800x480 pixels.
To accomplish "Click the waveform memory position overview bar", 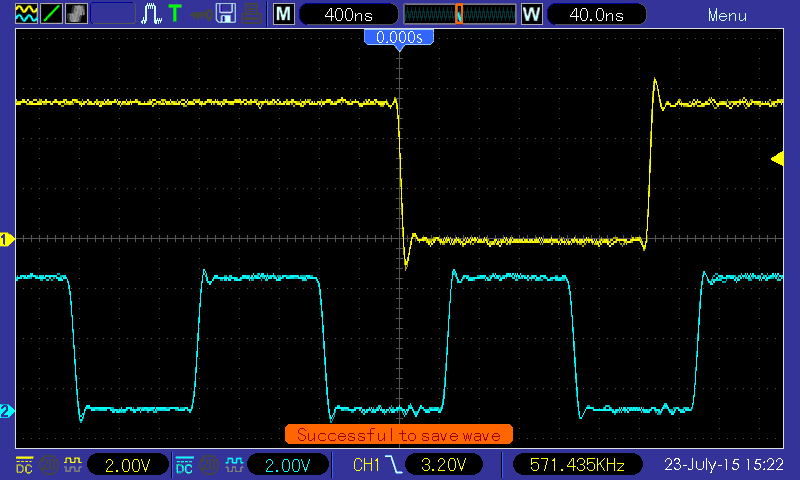I will [459, 14].
